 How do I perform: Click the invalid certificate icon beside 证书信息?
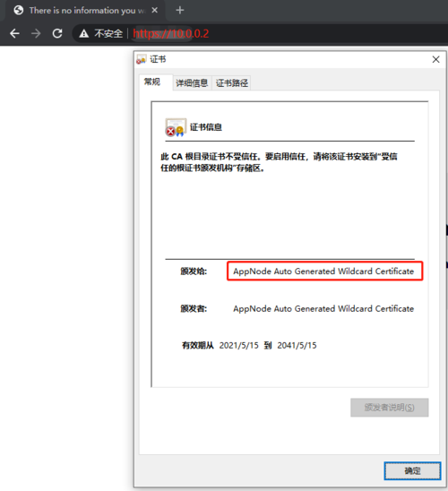[176, 127]
